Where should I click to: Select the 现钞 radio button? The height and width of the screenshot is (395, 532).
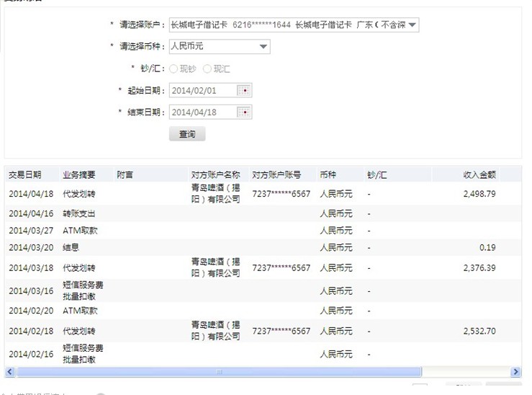point(173,69)
